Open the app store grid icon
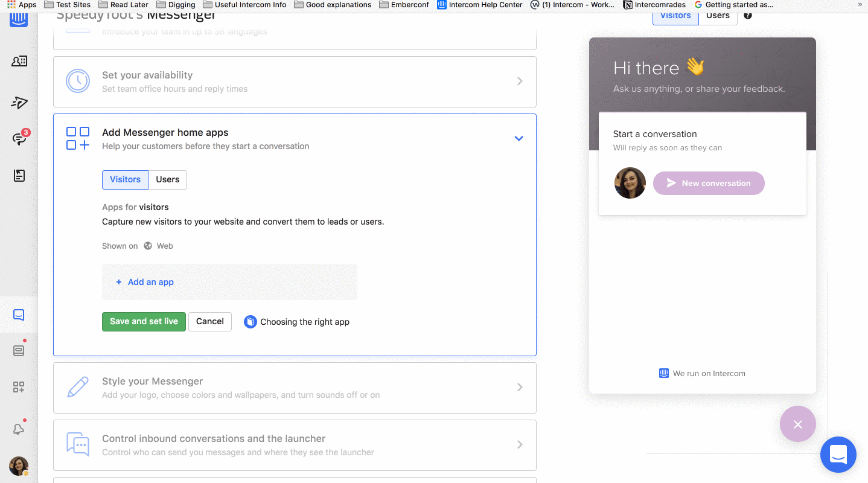Viewport: 868px width, 483px height. point(19,387)
